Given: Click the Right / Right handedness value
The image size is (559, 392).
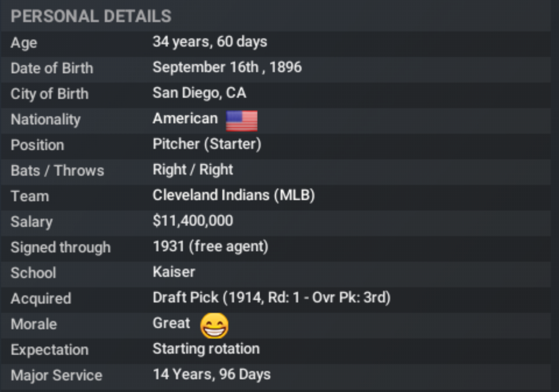Looking at the screenshot, I should pyautogui.click(x=193, y=170).
